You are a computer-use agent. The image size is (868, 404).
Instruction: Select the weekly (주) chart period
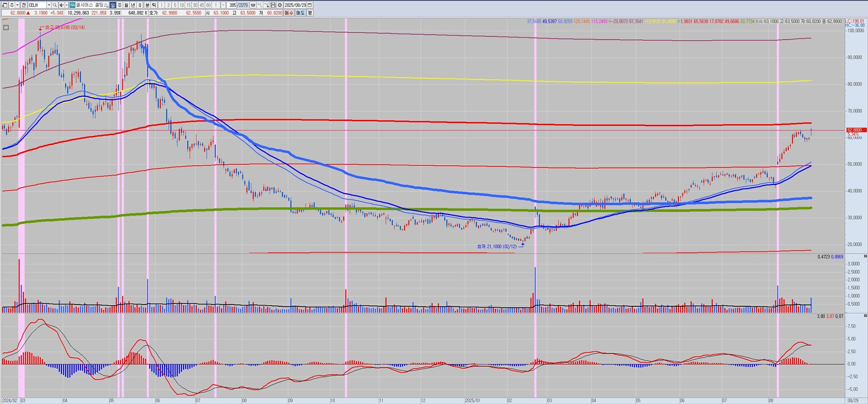point(120,5)
